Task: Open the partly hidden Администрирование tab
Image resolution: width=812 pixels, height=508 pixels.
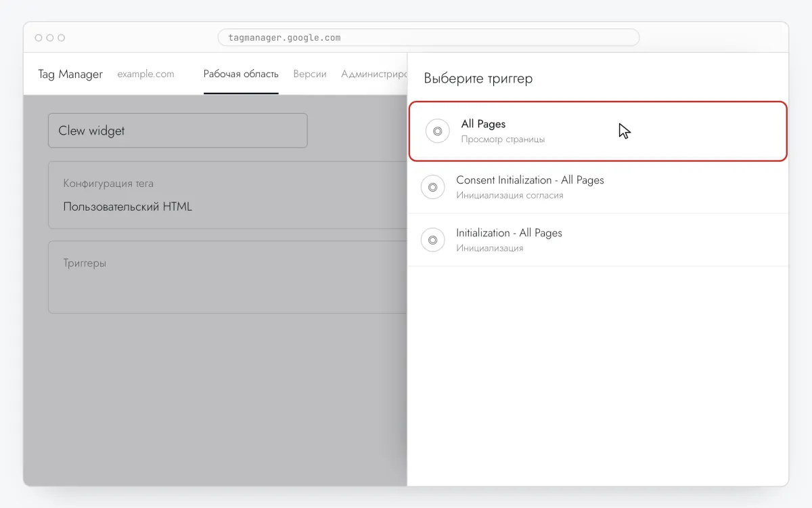Action: (x=374, y=75)
